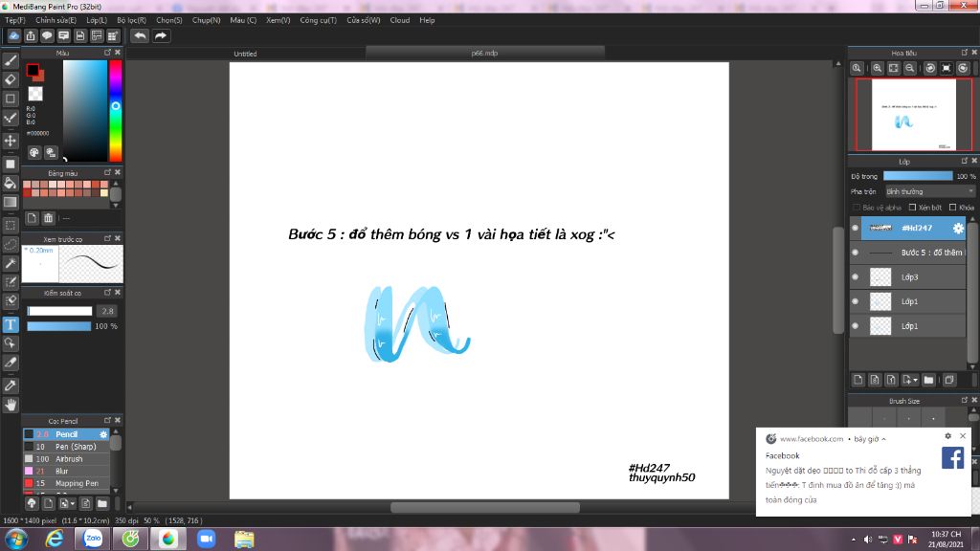Image resolution: width=980 pixels, height=551 pixels.
Task: Pop out the Bảng màu panel
Action: coord(107,172)
